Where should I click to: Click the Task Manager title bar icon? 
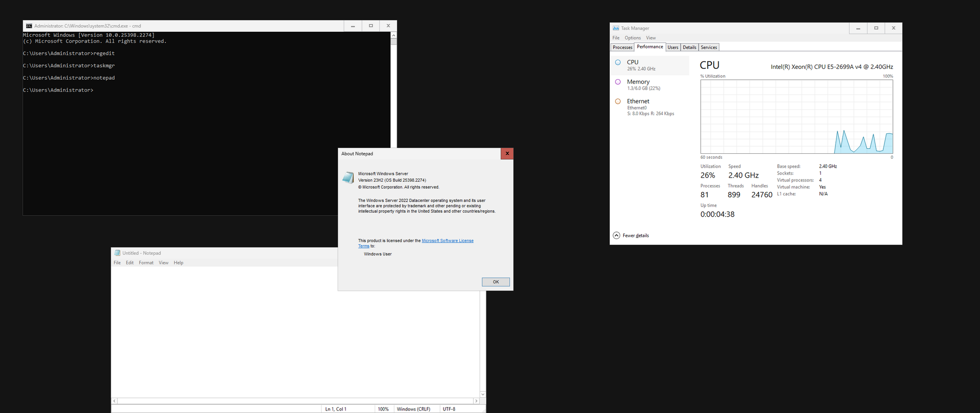click(x=616, y=28)
